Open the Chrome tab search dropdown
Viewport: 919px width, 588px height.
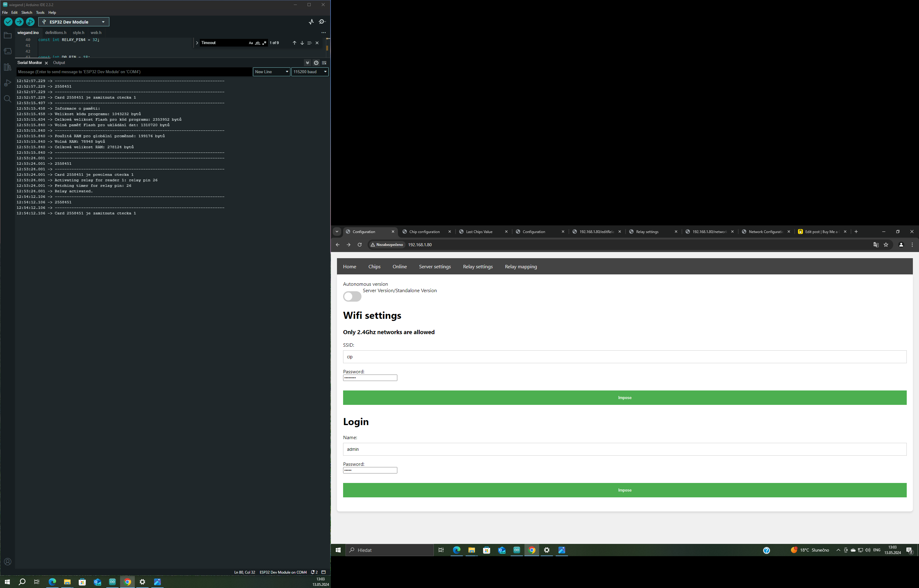click(337, 232)
